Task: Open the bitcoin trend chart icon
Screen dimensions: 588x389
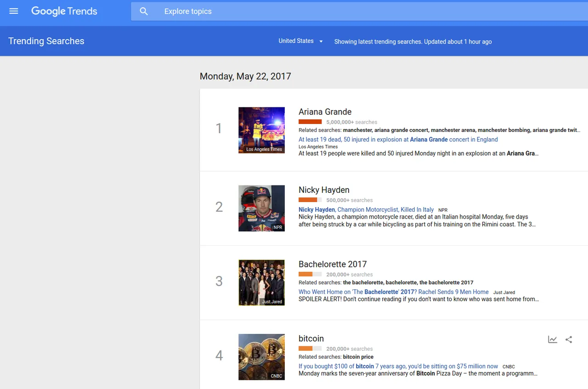Action: [x=553, y=339]
